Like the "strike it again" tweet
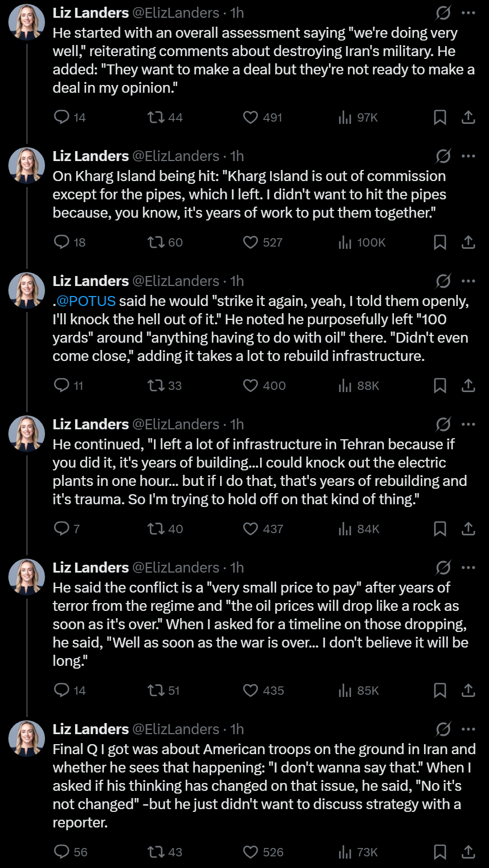Viewport: 489px width, 868px height. (x=251, y=385)
